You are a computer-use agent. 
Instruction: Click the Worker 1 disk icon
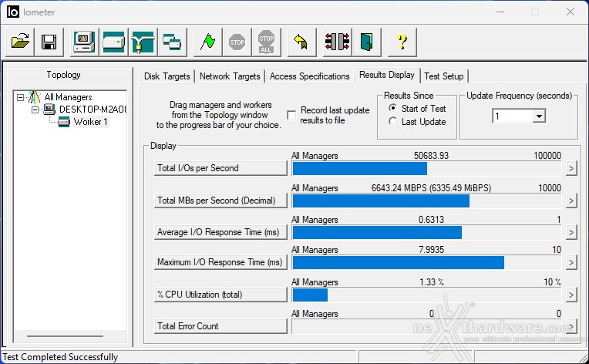[64, 122]
